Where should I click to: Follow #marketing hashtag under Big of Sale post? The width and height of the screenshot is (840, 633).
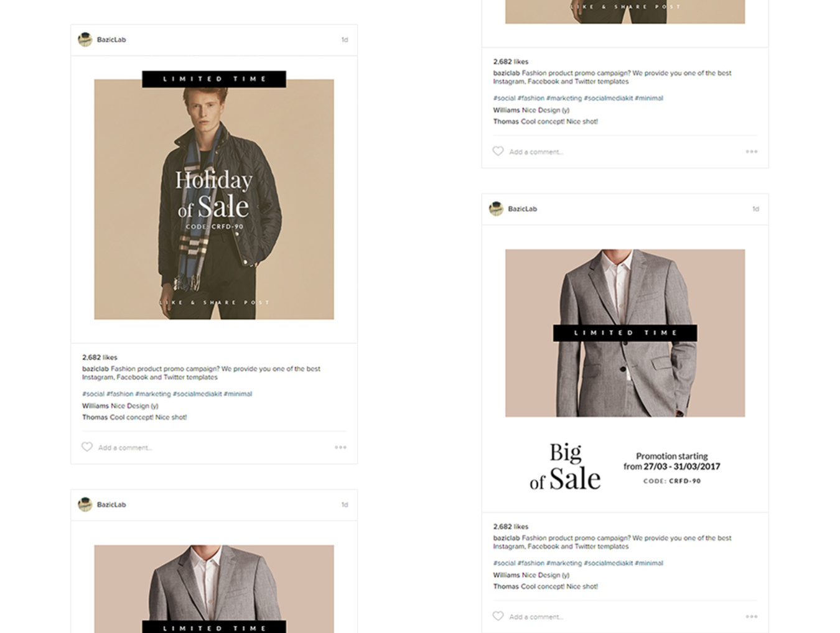pos(564,563)
